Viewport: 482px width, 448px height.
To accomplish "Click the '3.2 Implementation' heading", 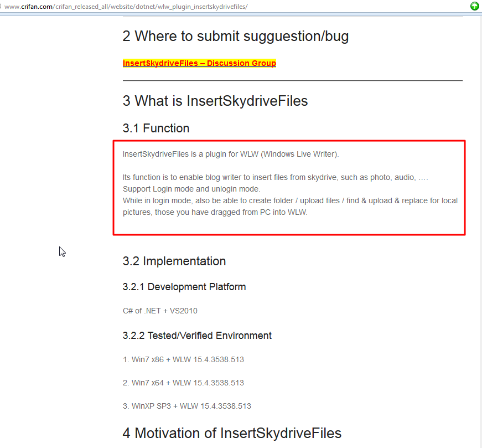I will [x=174, y=261].
